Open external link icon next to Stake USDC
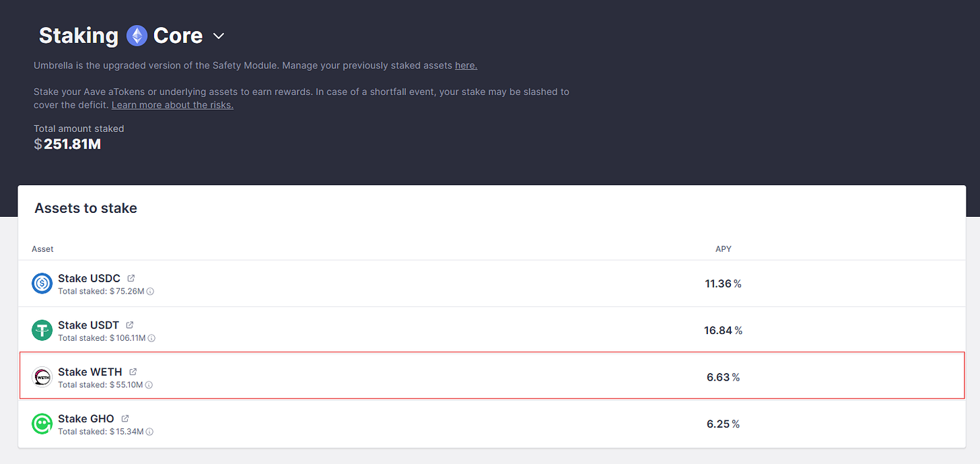This screenshot has height=464, width=980. (x=131, y=278)
